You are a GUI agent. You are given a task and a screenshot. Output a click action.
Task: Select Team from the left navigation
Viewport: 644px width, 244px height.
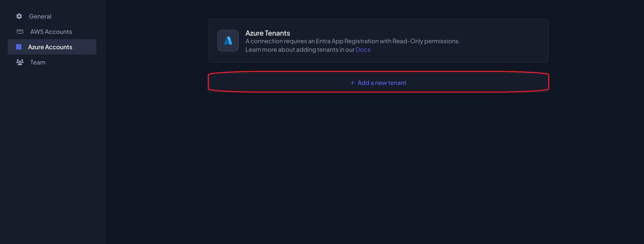38,62
